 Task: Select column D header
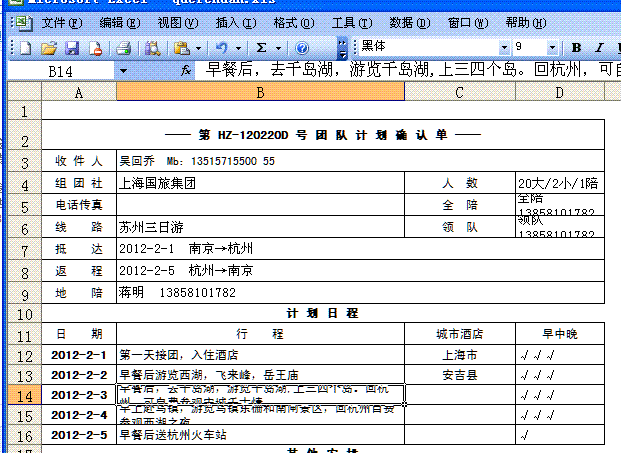click(560, 92)
